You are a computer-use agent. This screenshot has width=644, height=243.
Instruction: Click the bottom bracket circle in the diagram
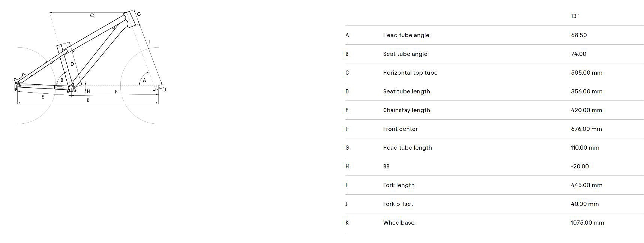point(71,88)
